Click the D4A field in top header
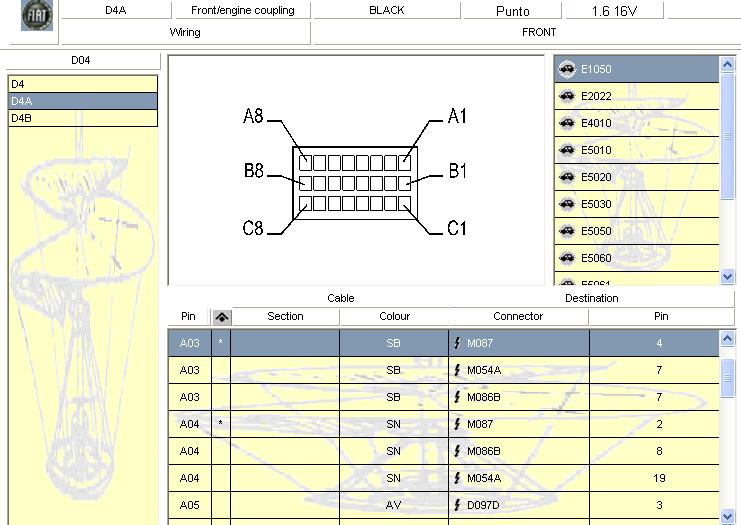 tap(116, 10)
